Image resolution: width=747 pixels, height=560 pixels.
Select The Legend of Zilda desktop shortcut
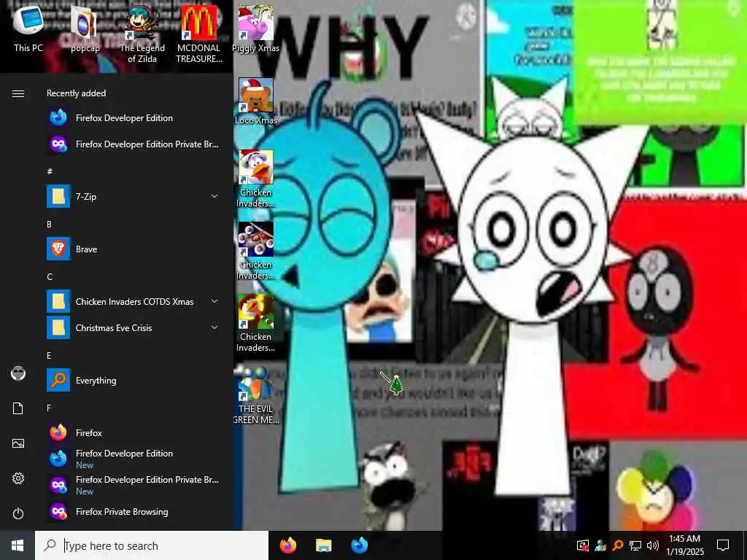tap(142, 34)
